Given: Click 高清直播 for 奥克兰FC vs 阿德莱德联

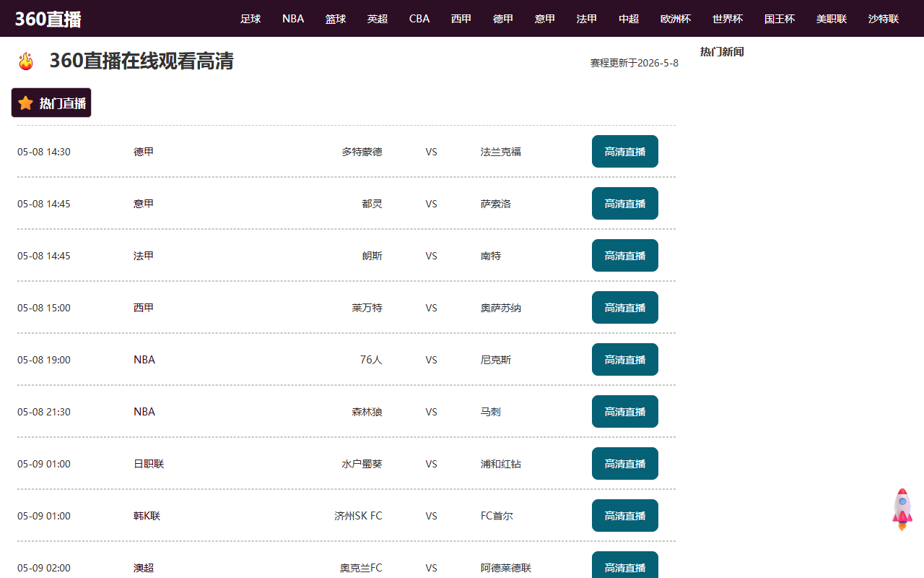Looking at the screenshot, I should (x=625, y=565).
